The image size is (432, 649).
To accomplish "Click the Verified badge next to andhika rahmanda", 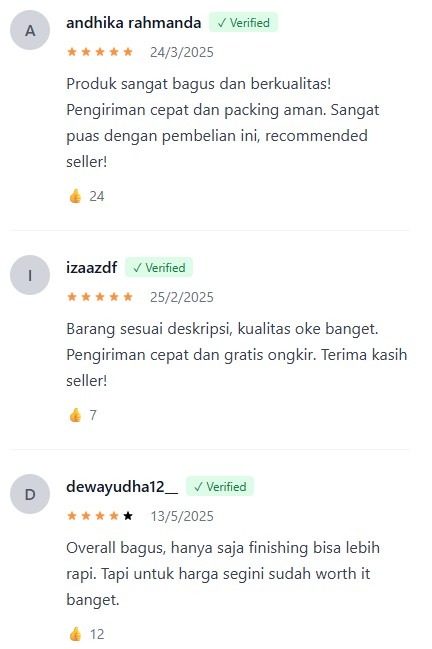I will click(243, 22).
